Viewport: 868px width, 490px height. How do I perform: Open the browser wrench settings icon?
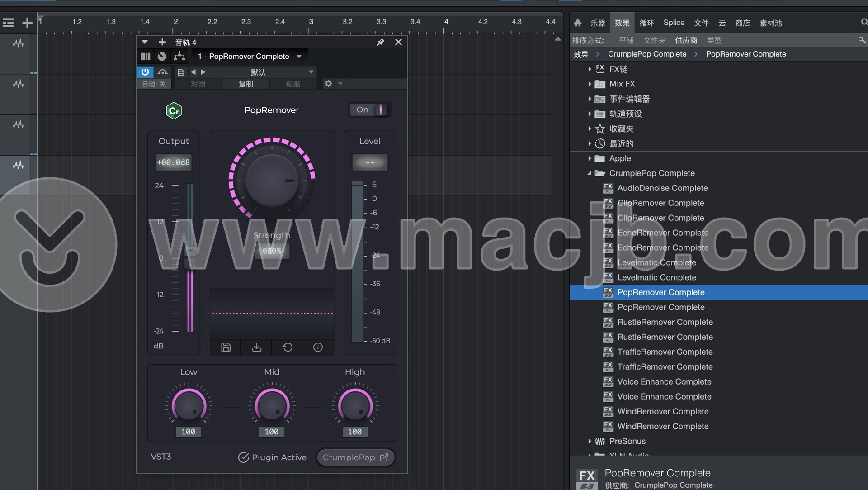(862, 40)
